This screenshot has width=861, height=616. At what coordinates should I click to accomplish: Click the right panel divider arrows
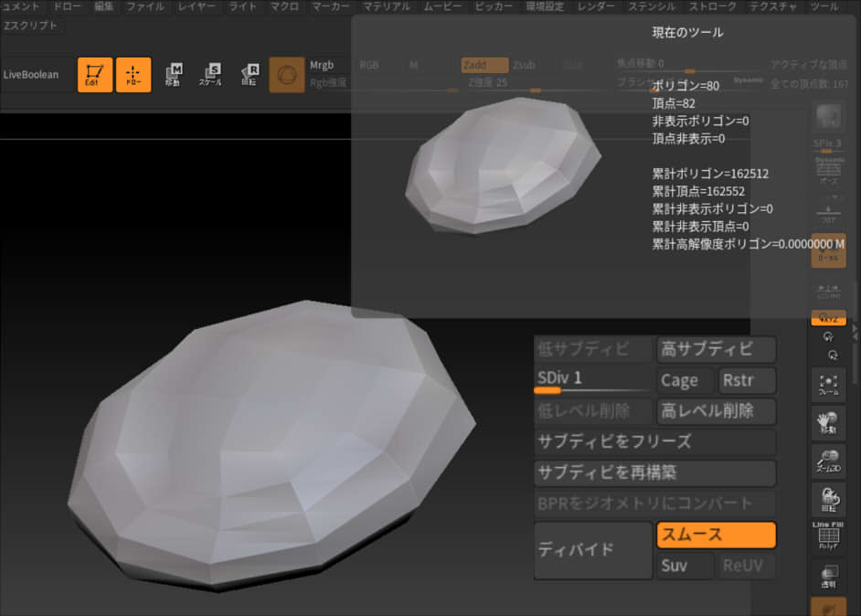coord(855,334)
